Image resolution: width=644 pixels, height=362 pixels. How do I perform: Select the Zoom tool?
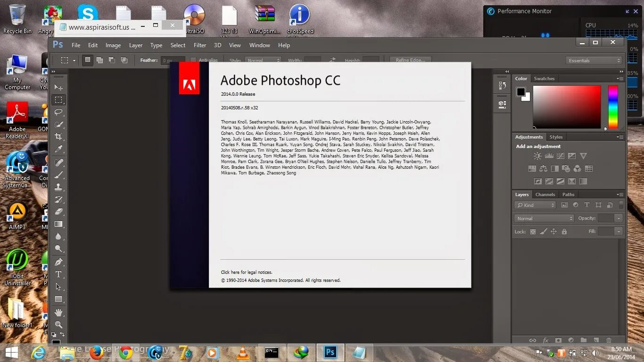[x=58, y=325]
